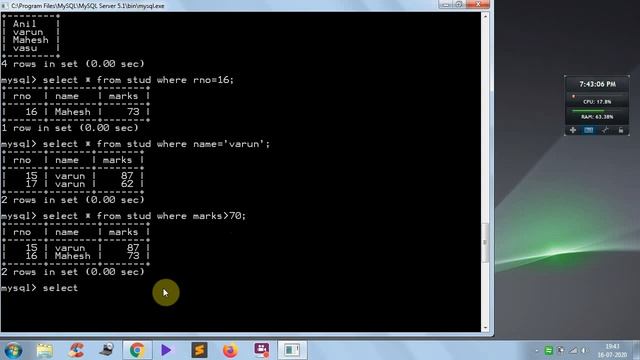
Task: Click the mysql> select prompt line
Action: click(x=39, y=288)
